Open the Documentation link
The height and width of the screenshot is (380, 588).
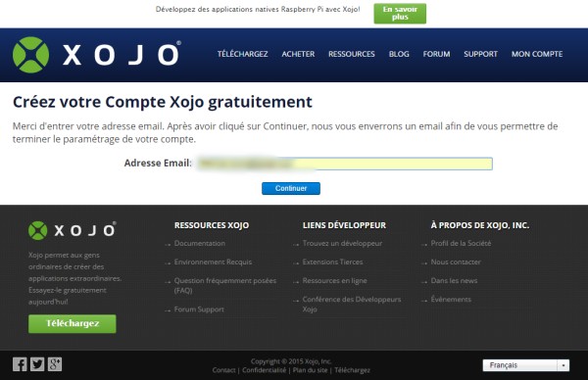(x=200, y=243)
